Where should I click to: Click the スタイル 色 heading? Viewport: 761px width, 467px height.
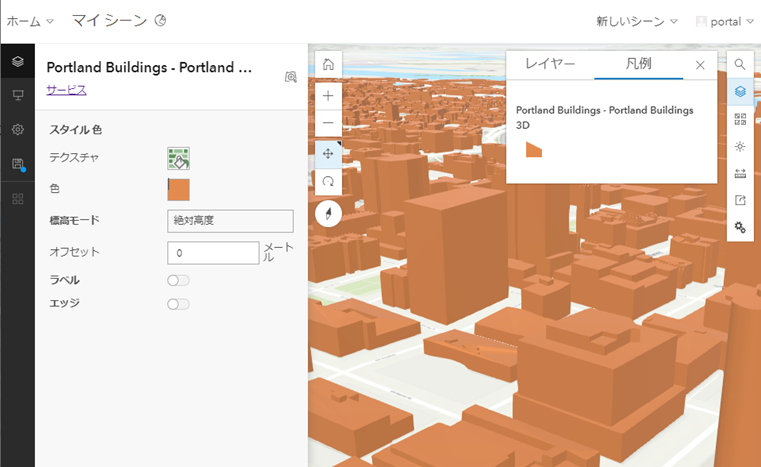coord(76,130)
